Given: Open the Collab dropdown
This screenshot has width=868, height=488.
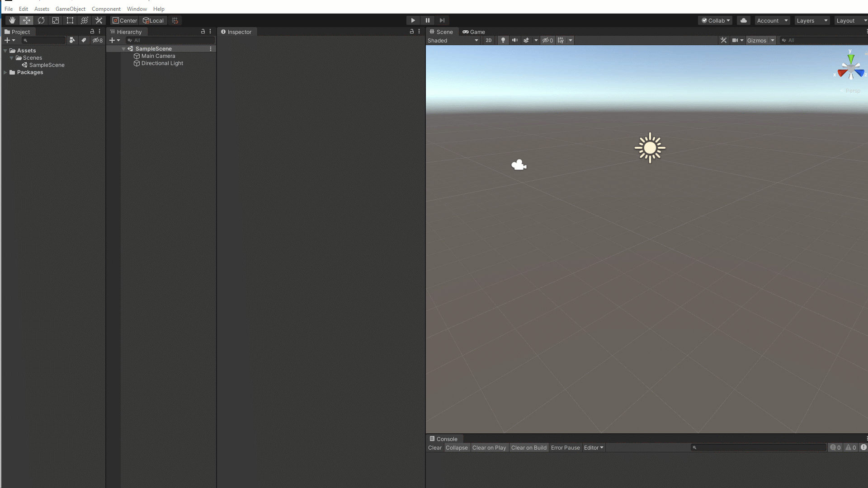Looking at the screenshot, I should coord(716,20).
